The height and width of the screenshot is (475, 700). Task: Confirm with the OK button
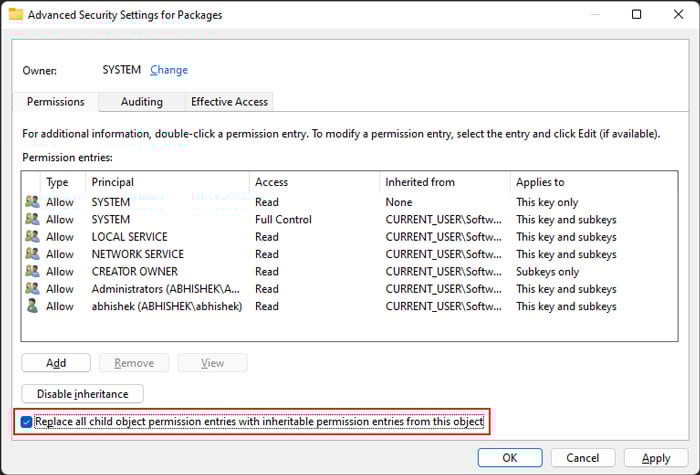click(510, 458)
